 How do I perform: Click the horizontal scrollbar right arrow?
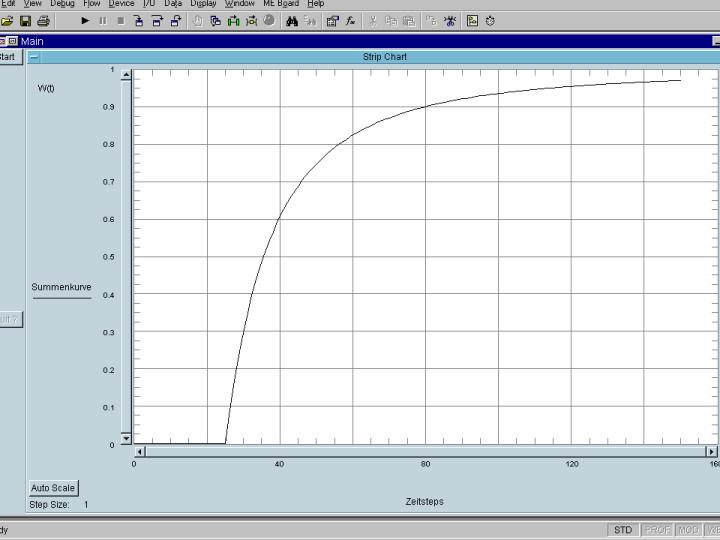point(712,451)
